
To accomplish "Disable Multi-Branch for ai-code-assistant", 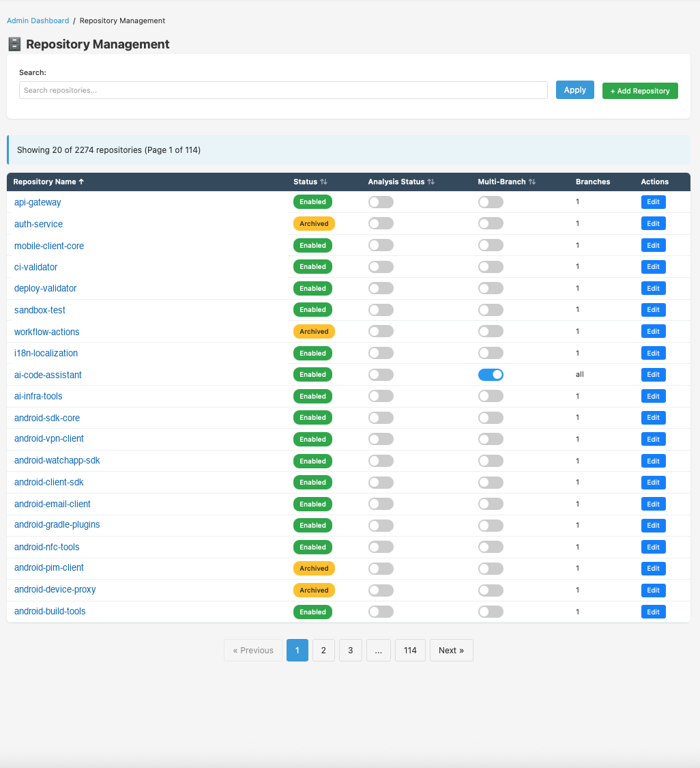I will tap(491, 375).
